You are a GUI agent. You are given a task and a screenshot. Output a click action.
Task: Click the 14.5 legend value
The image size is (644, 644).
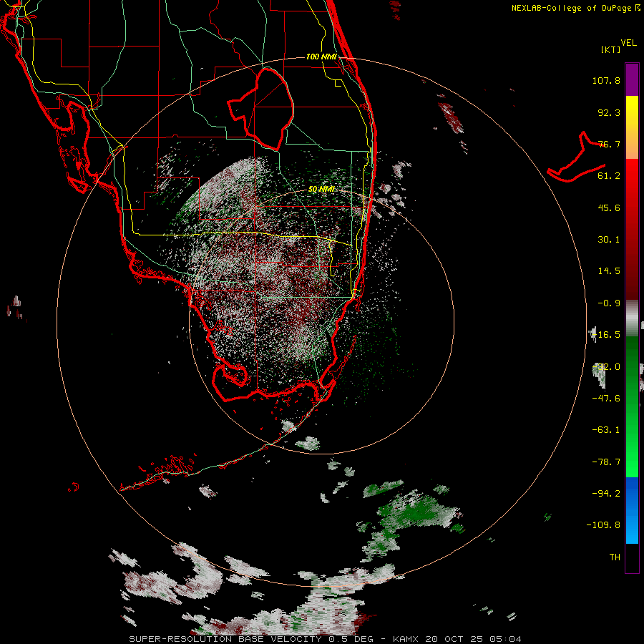point(609,271)
